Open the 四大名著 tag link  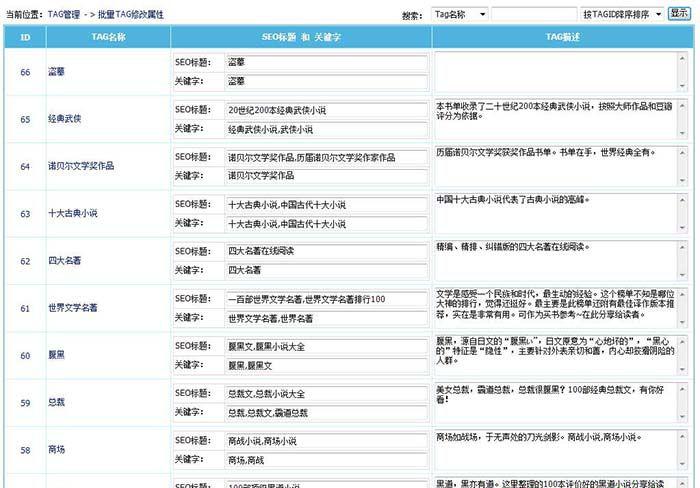(65, 261)
